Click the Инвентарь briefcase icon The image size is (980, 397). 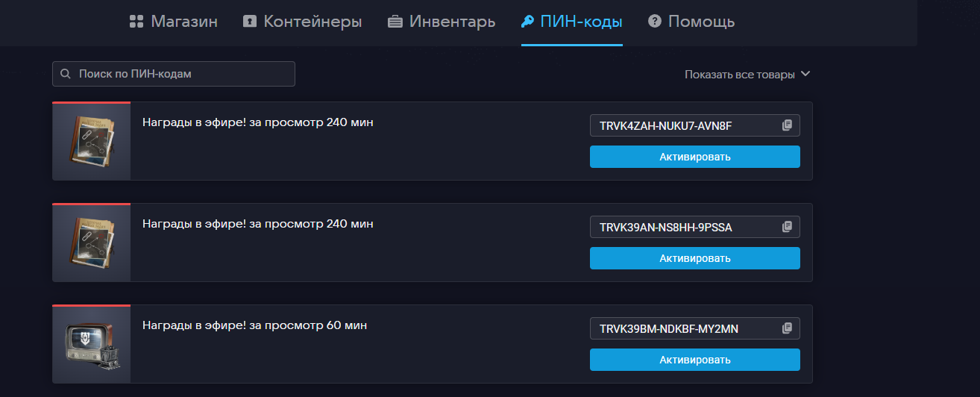pos(395,22)
